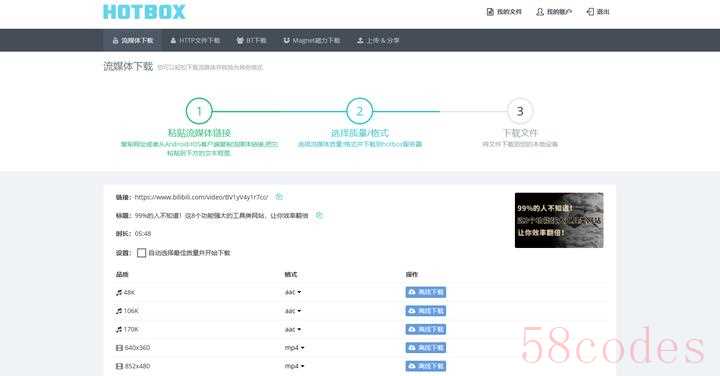Enable auto-select best quality checkbox
Screen dimensions: 720x376
click(x=141, y=253)
